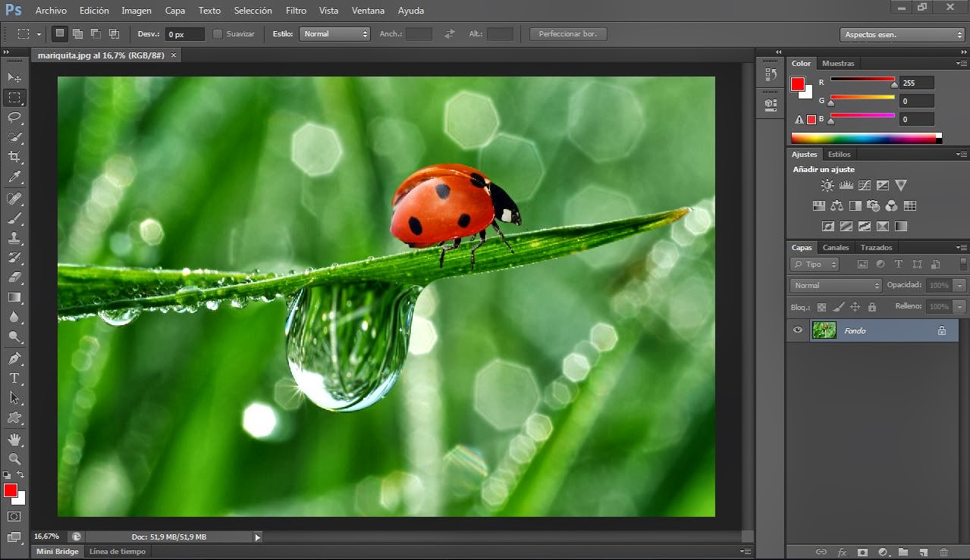Image resolution: width=970 pixels, height=560 pixels.
Task: Select the Rectangular Marquee tool in the toolbox
Action: coord(14,98)
